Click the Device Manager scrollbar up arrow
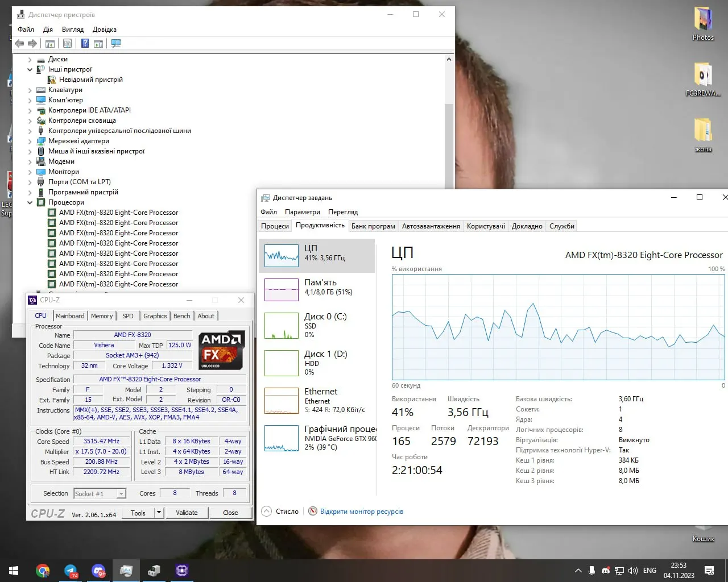The width and height of the screenshot is (728, 582). tap(449, 59)
